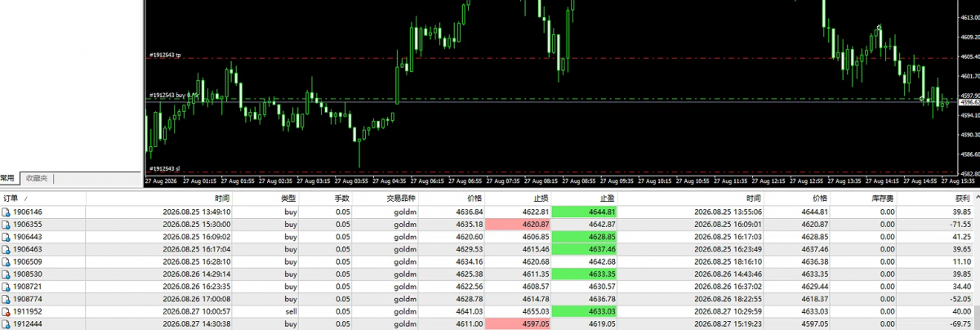Click the order icon beside 1906509
980x330 pixels.
[7, 261]
